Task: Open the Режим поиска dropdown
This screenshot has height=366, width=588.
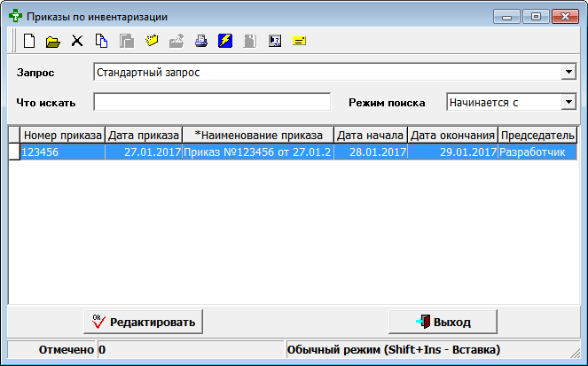Action: tap(568, 102)
